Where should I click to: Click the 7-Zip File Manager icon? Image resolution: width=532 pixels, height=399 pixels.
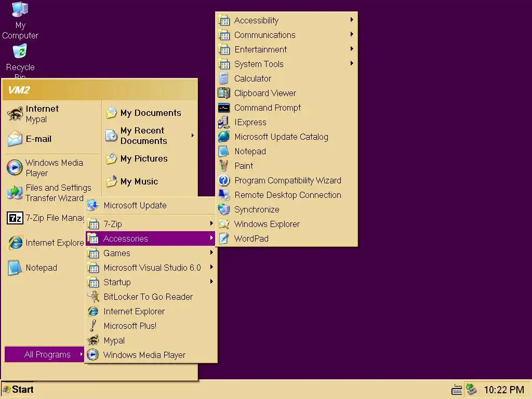[x=15, y=218]
